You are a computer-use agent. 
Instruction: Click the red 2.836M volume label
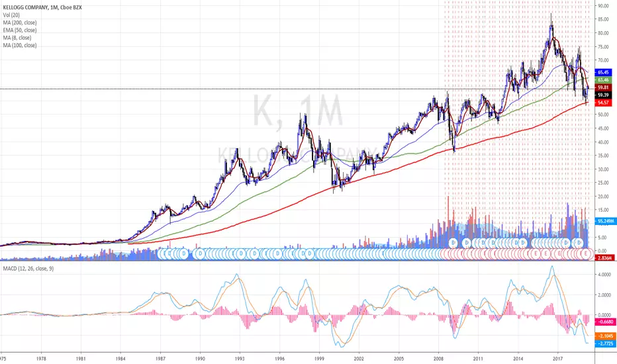point(604,257)
